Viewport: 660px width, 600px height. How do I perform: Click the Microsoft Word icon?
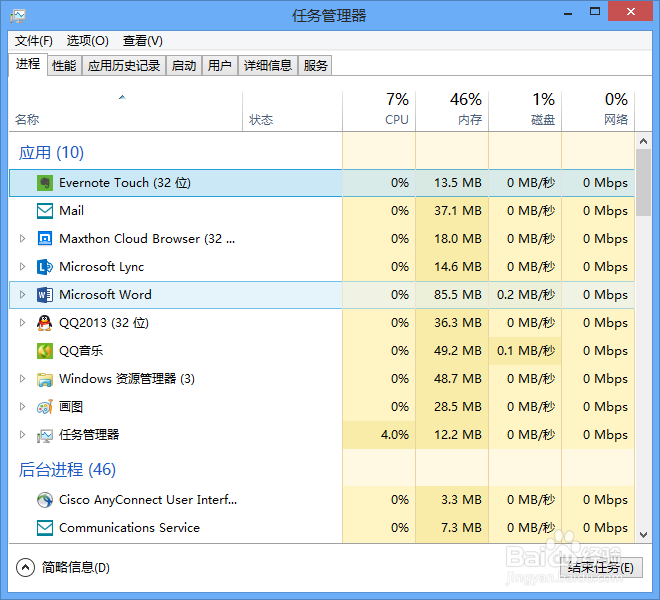[45, 295]
